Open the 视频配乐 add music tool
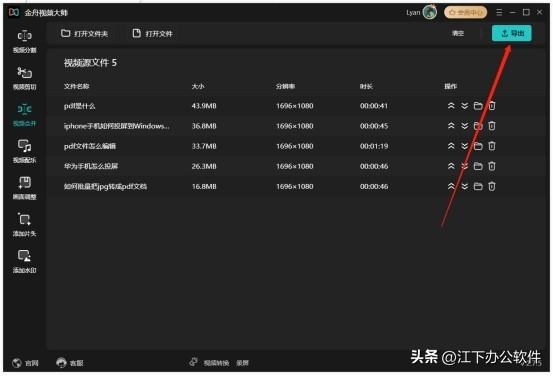 [x=24, y=152]
